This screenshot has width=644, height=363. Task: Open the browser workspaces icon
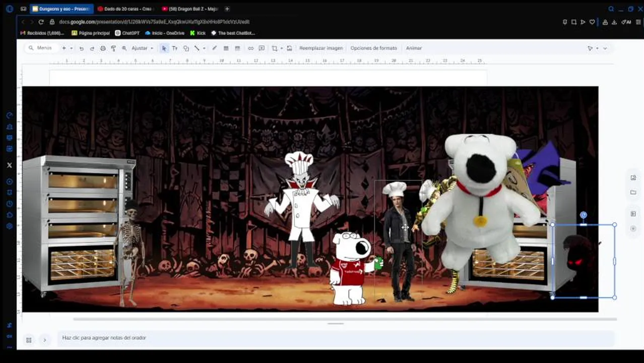pos(23,9)
